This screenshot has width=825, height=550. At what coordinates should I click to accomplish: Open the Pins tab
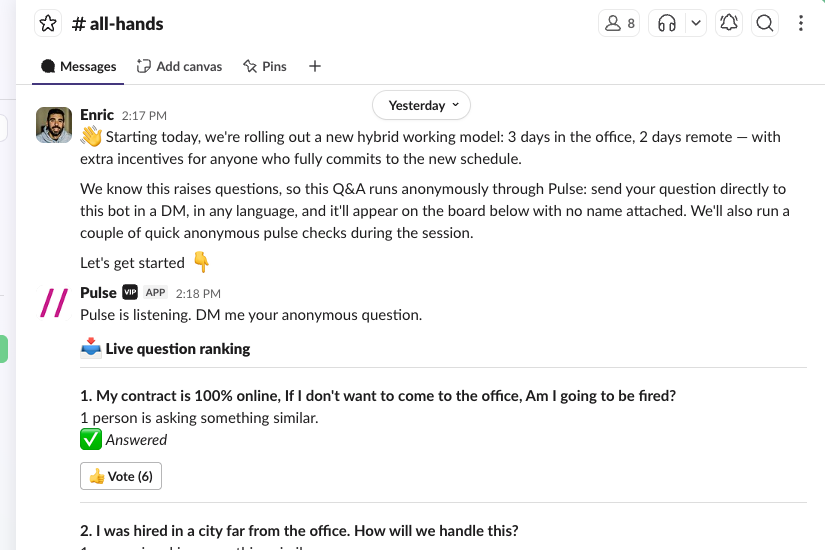pos(265,66)
